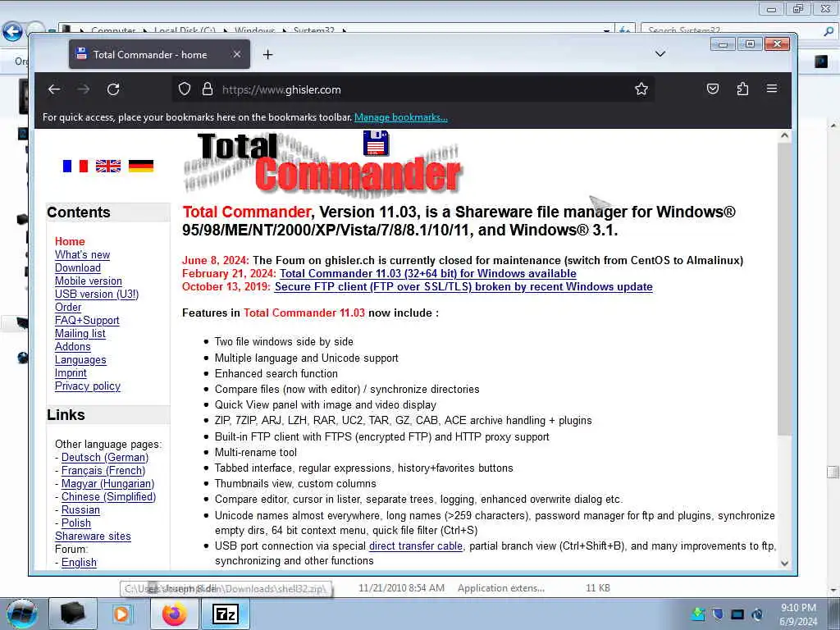This screenshot has height=630, width=840.
Task: Click the Explorer window back button
Action: pos(12,32)
